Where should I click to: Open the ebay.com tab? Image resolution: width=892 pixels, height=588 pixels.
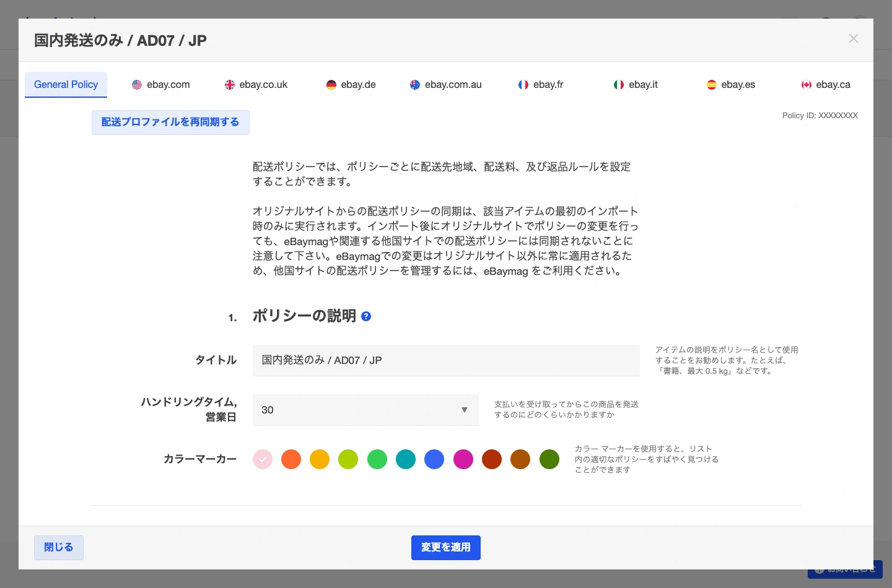coord(161,85)
